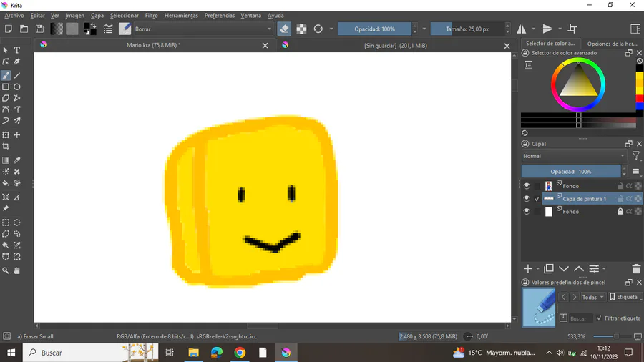Select the Line tool

(17, 76)
